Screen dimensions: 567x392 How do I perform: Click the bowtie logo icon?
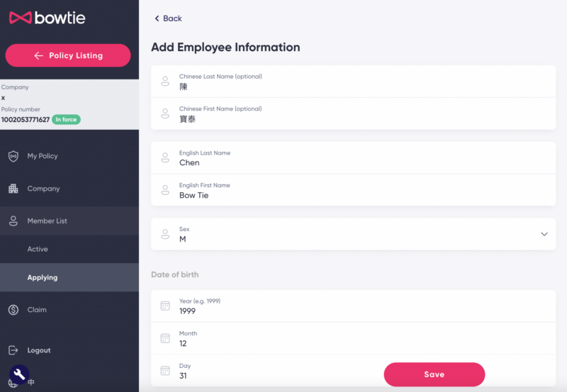coord(20,18)
